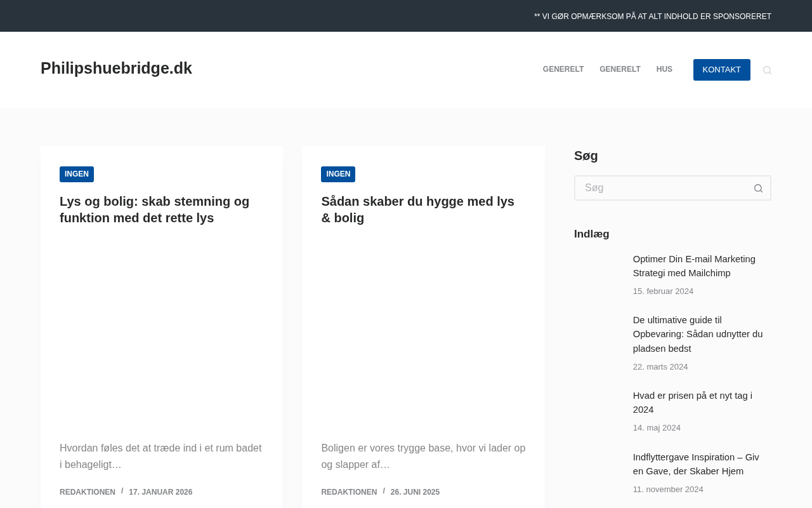Open the Lys og bolig post image area

tap(162, 333)
